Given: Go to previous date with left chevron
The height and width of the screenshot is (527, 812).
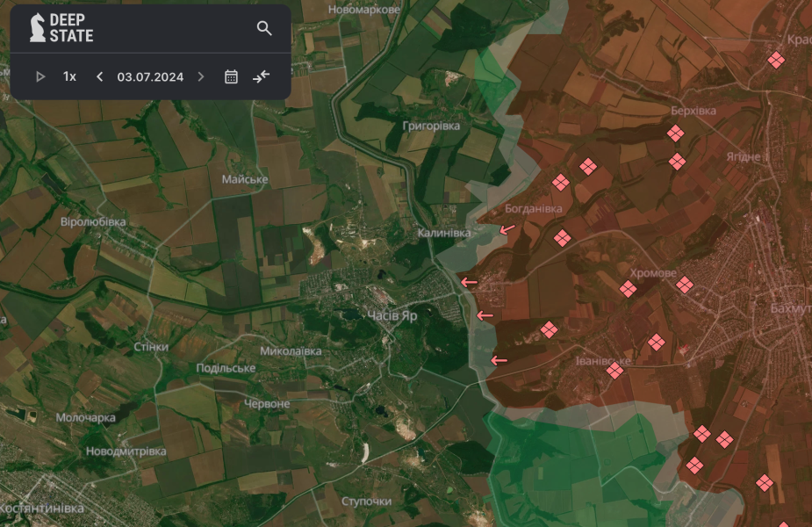Looking at the screenshot, I should click(99, 76).
